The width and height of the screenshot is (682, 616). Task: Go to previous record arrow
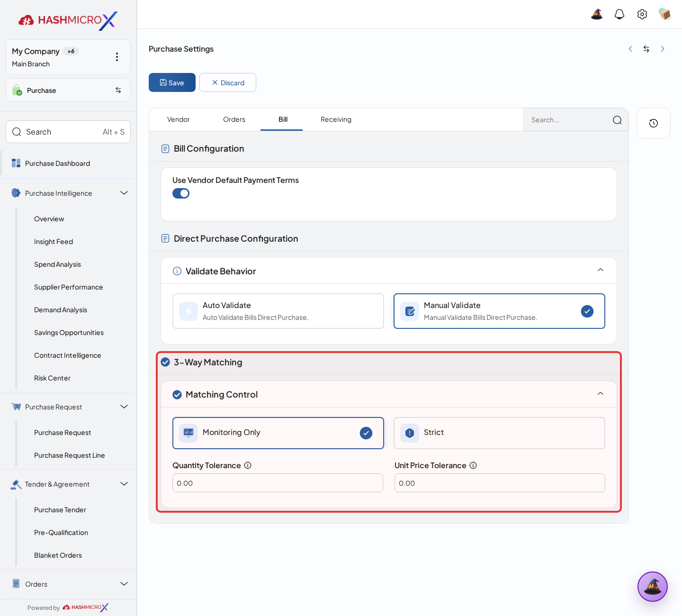[630, 49]
